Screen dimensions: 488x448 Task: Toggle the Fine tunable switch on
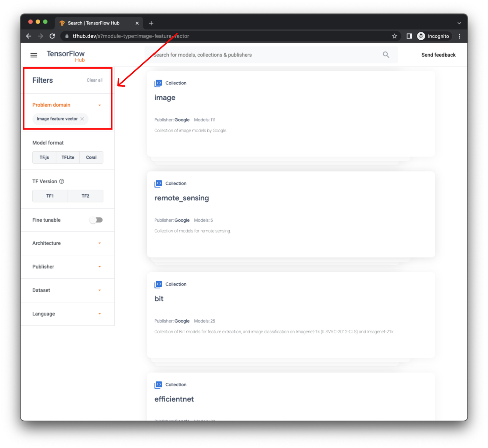pos(96,220)
